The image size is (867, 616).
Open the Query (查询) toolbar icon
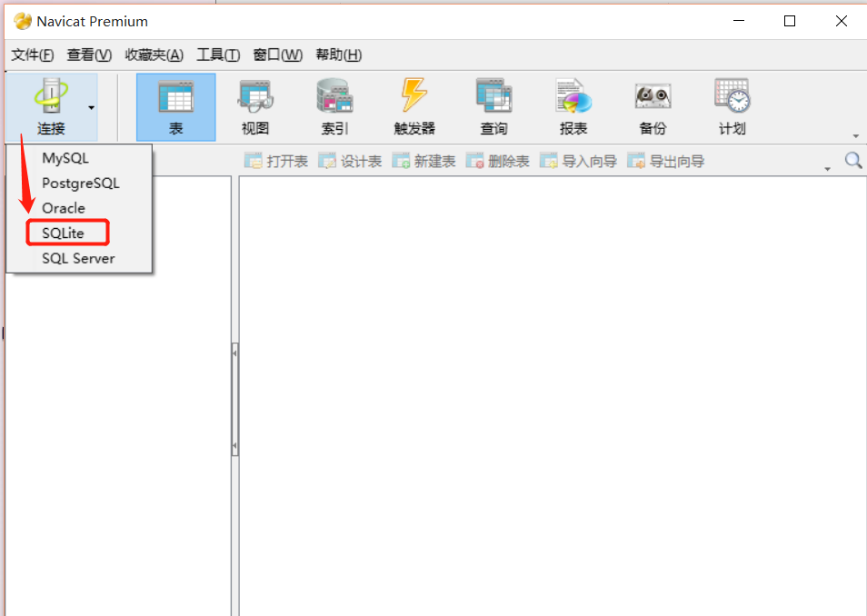click(493, 106)
